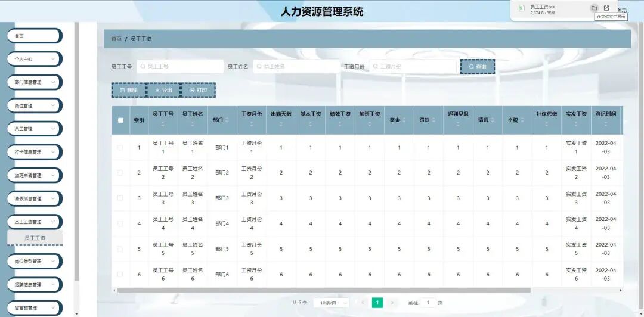Viewport: 644px width, 317px height.
Task: Sort table by 工资月份 column
Action: (252, 124)
